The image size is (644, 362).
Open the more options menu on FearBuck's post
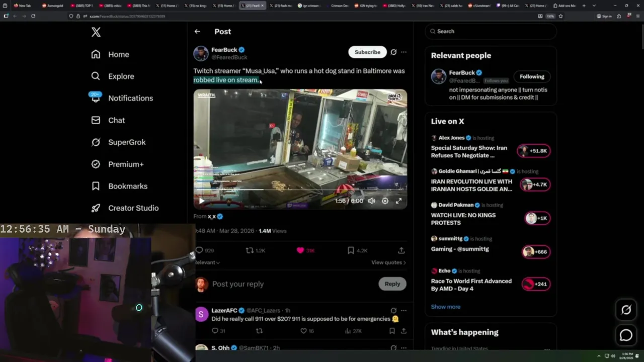point(404,52)
